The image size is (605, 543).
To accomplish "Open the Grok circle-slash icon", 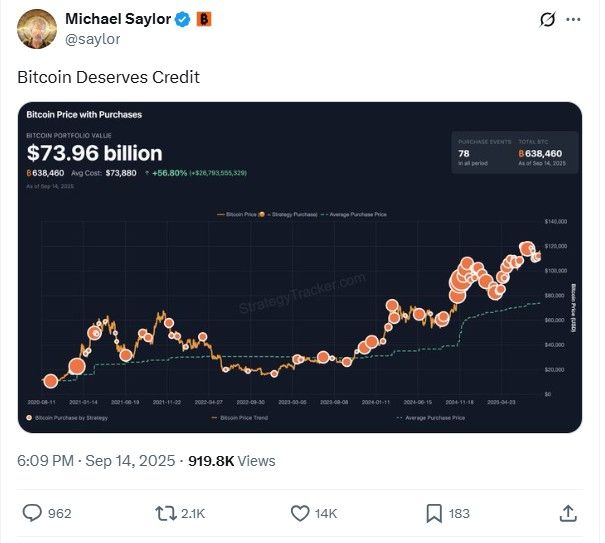I will click(547, 19).
